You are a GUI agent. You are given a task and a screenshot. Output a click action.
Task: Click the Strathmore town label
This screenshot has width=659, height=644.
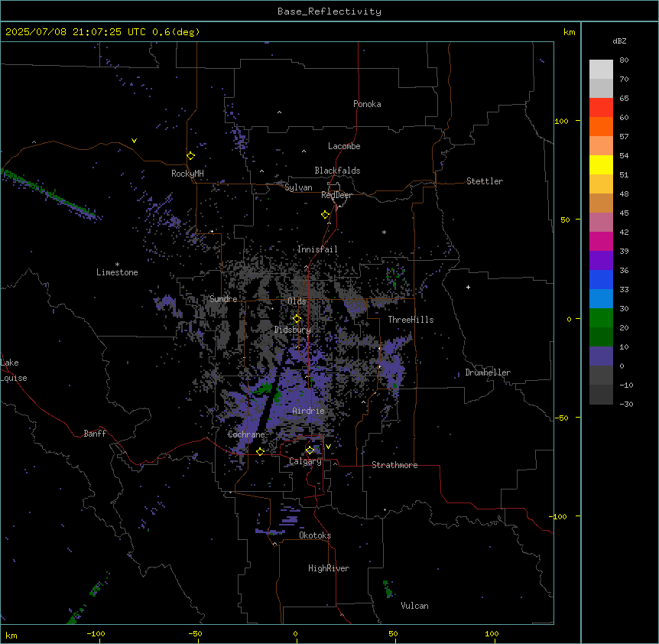pyautogui.click(x=394, y=465)
